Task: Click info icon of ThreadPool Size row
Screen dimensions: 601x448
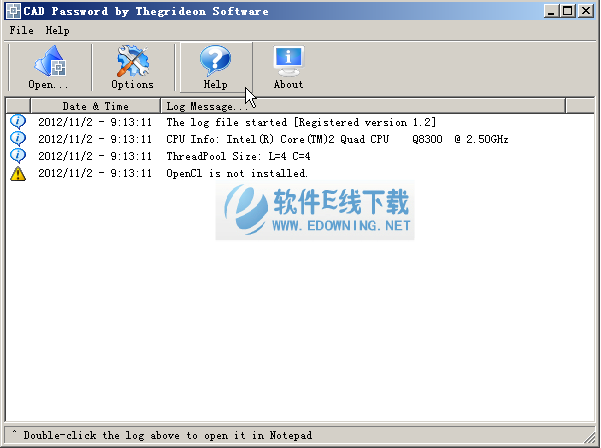Action: coord(18,156)
